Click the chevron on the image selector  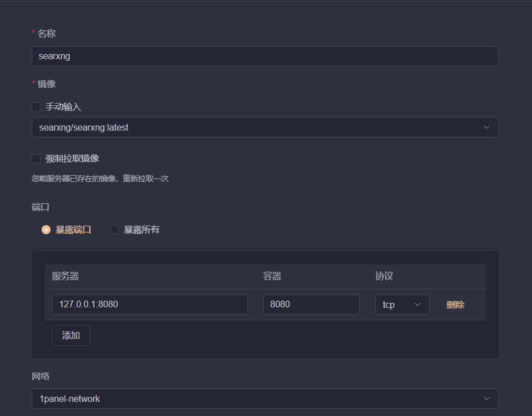click(x=486, y=127)
